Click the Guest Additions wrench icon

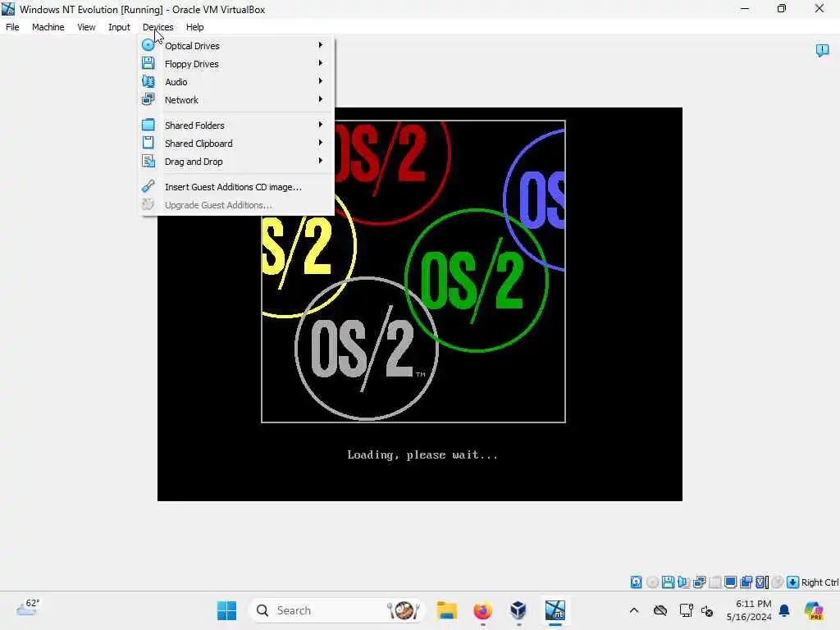coord(148,186)
